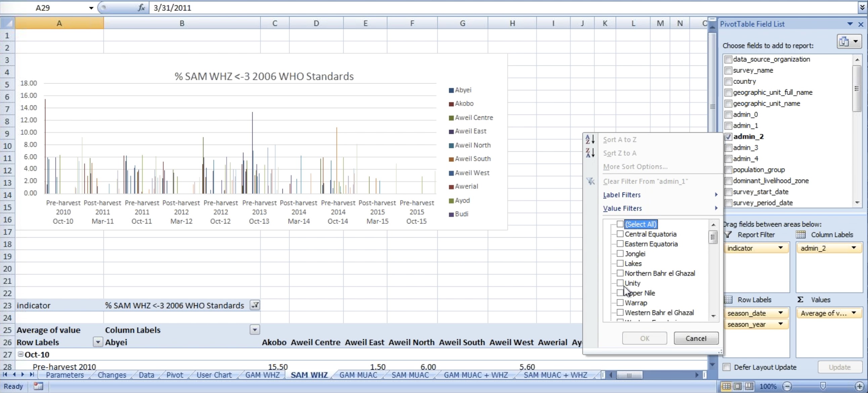The height and width of the screenshot is (393, 868).
Task: Switch to Page Layout view in the status bar
Action: (x=737, y=386)
